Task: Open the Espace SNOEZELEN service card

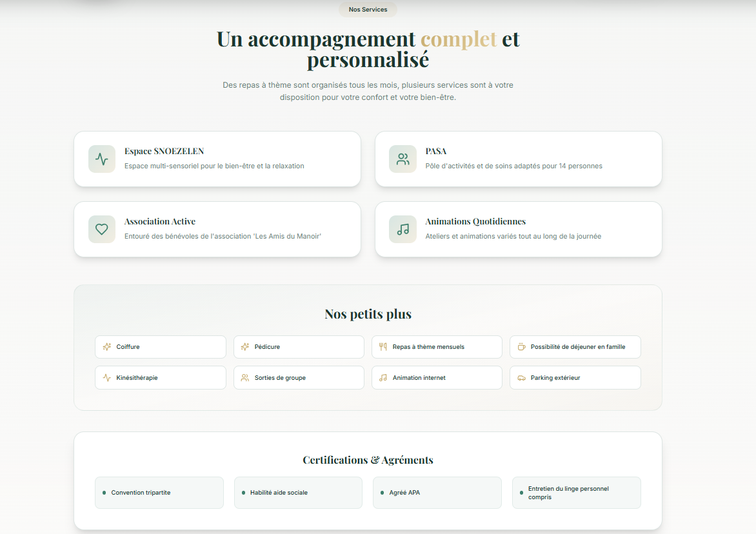Action: pos(217,159)
